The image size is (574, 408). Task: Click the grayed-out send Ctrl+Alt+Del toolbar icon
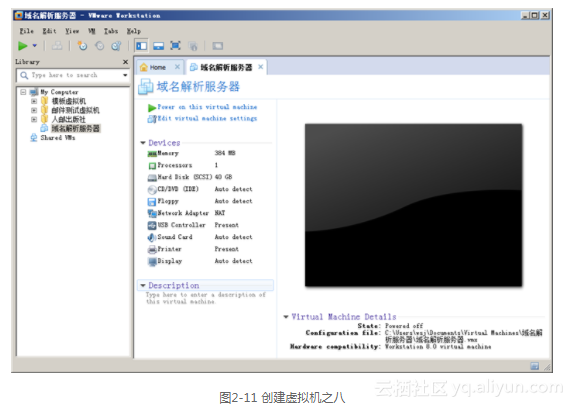tap(57, 46)
